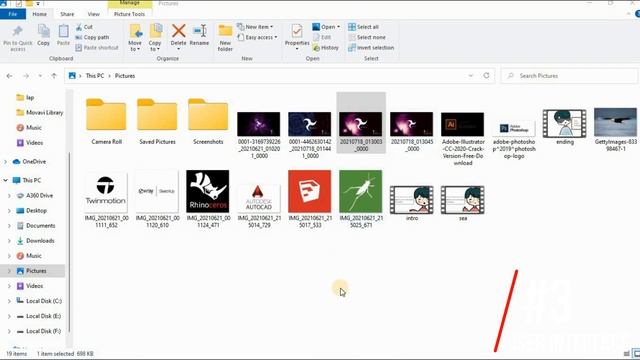Screen dimensions: 640x360
Task: Select the sea video file
Action: click(x=463, y=203)
